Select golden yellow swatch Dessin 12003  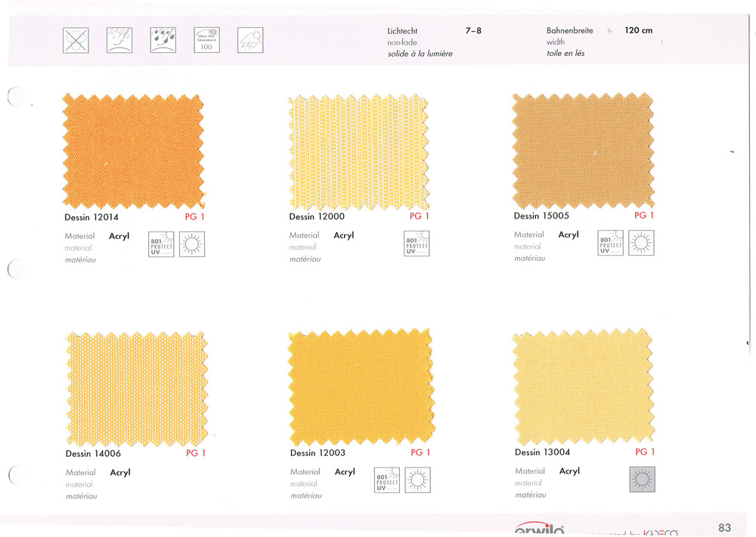pos(361,387)
